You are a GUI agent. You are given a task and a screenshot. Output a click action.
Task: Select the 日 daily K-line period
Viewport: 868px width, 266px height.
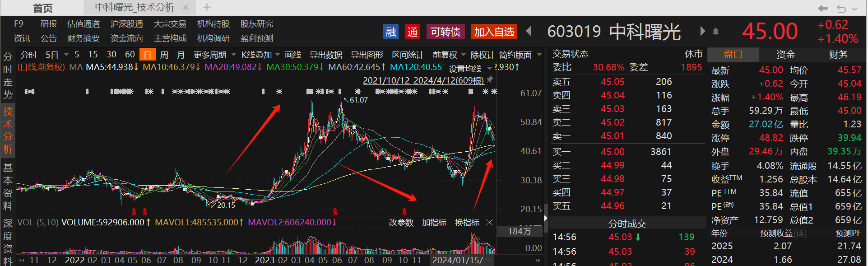(x=148, y=55)
